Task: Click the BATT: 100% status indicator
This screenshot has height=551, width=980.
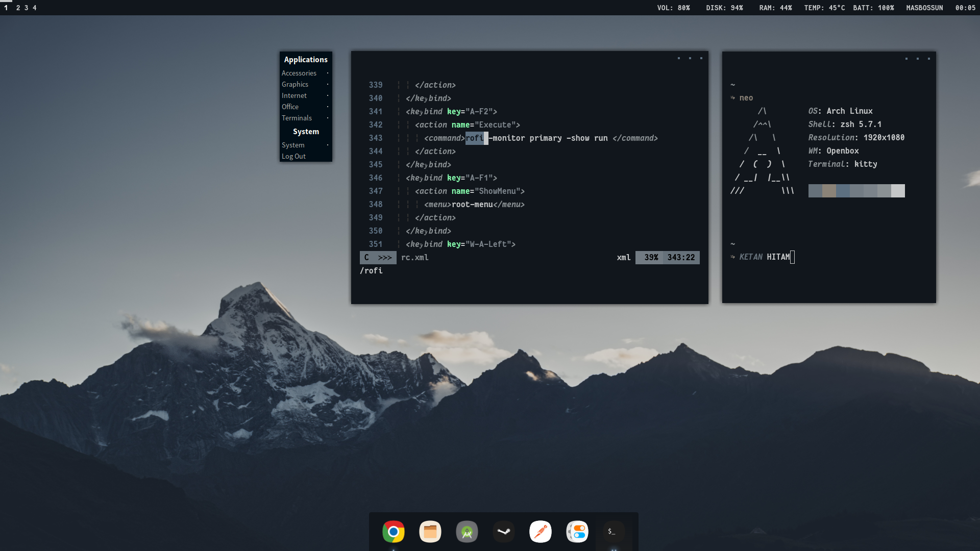Action: pyautogui.click(x=873, y=8)
